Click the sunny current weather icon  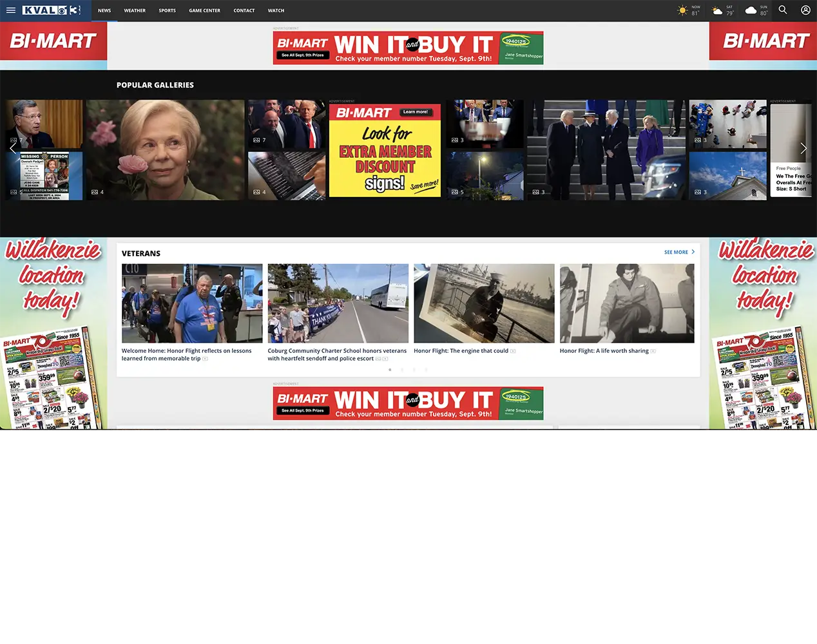click(x=682, y=10)
